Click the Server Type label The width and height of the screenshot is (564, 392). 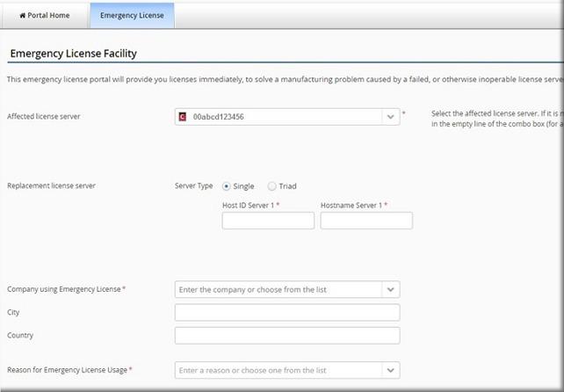(x=194, y=186)
